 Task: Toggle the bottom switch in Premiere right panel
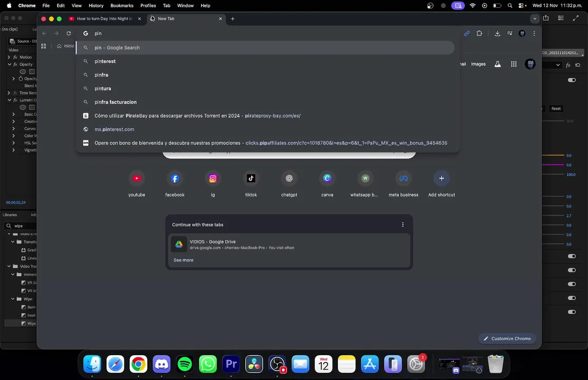(572, 312)
